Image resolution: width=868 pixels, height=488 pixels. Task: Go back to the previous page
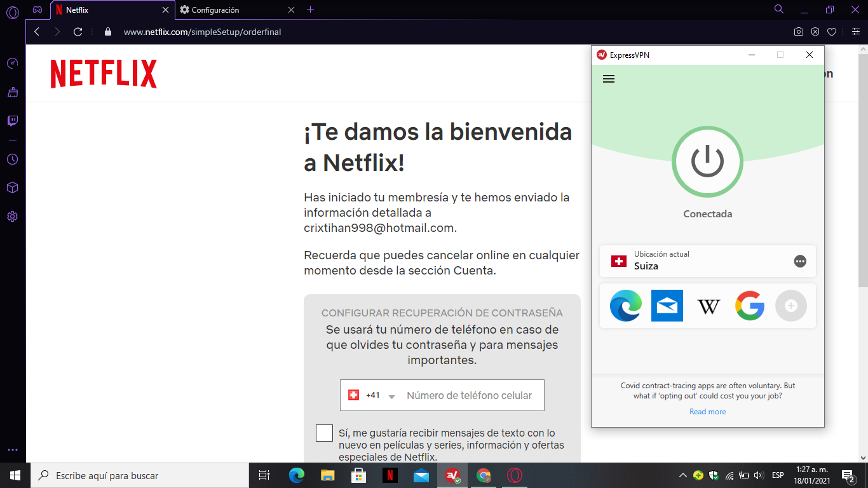point(37,32)
